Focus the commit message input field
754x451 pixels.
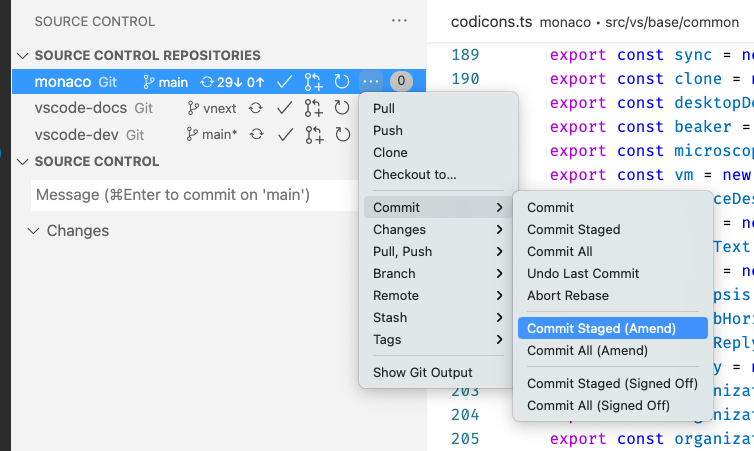(195, 195)
